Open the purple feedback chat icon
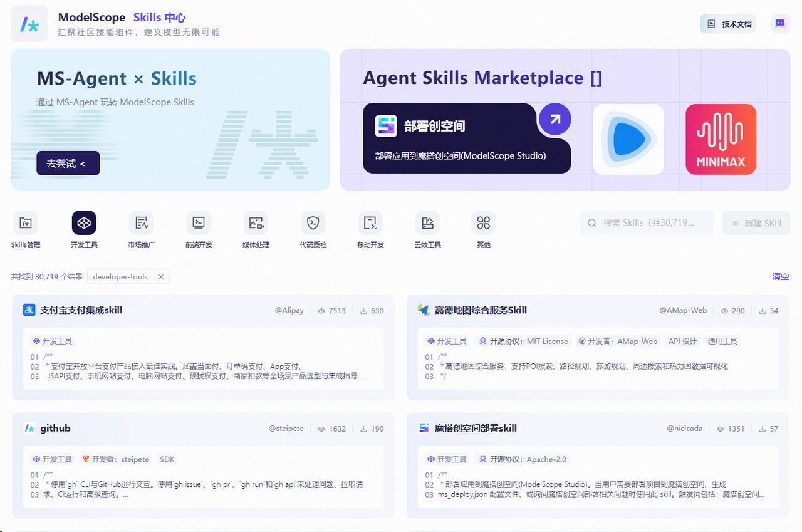The image size is (802, 532). pyautogui.click(x=780, y=24)
